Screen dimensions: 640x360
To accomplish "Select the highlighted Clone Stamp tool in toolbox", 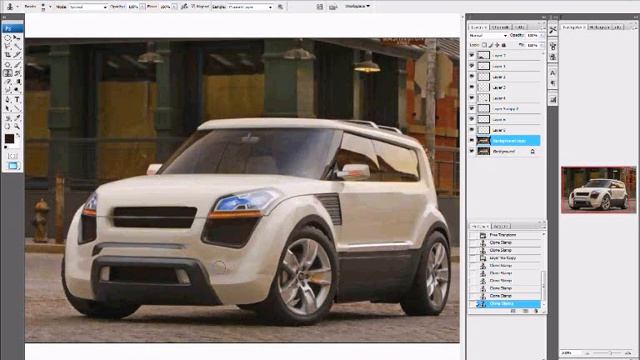I will point(7,73).
